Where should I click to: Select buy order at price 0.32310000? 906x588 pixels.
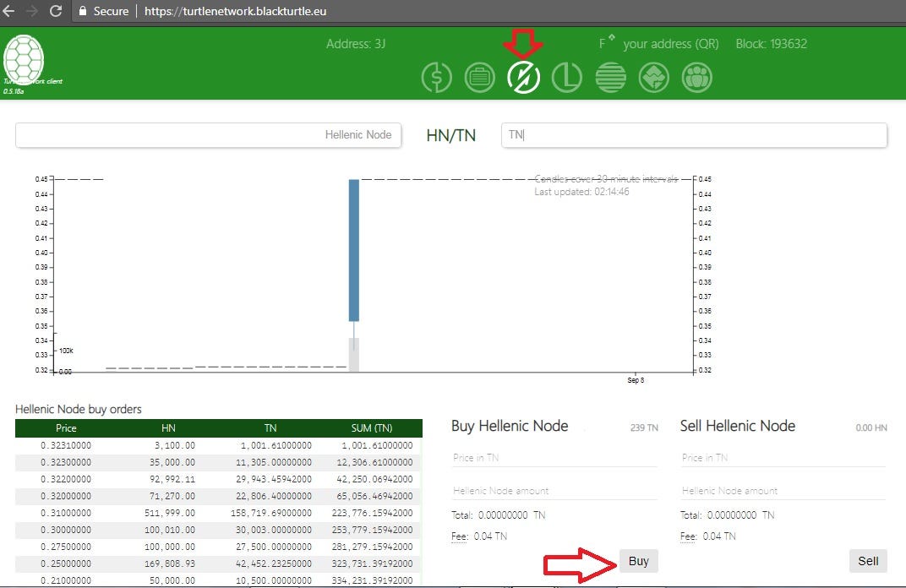pos(218,445)
